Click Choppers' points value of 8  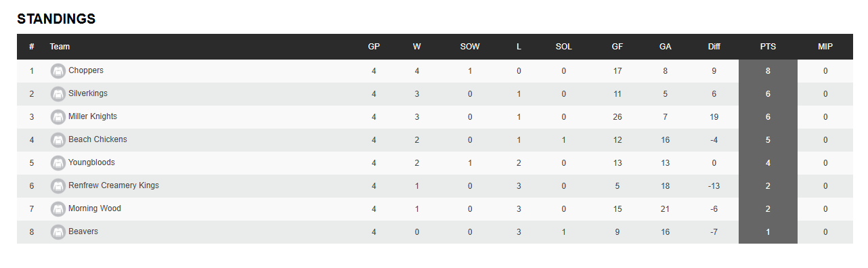click(x=768, y=71)
